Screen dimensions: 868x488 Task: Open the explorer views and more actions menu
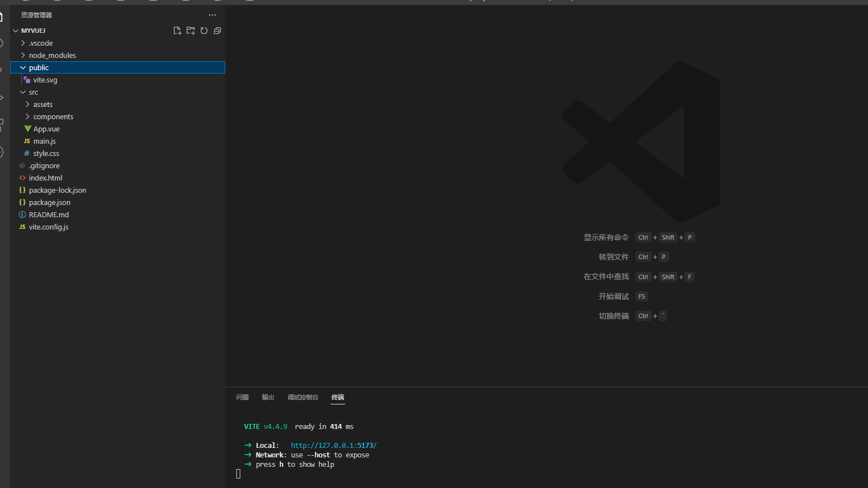[x=212, y=15]
